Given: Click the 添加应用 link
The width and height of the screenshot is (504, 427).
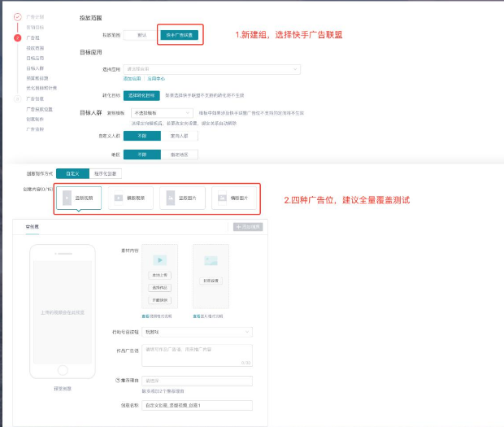Looking at the screenshot, I should [131, 79].
